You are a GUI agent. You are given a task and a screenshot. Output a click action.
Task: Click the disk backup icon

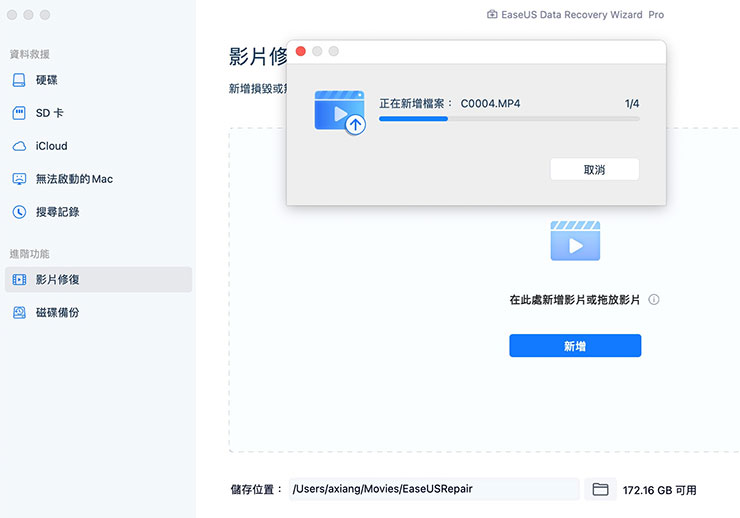19,312
